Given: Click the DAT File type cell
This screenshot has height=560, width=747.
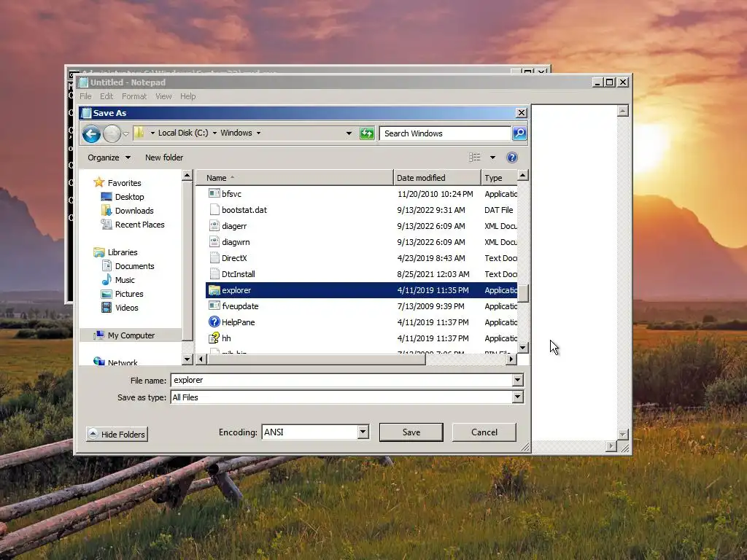Looking at the screenshot, I should coord(498,210).
